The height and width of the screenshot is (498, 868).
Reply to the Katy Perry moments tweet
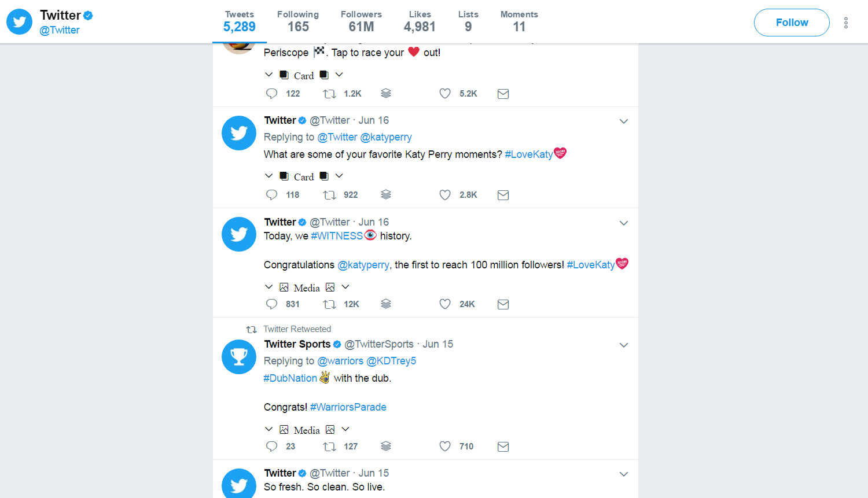click(271, 195)
